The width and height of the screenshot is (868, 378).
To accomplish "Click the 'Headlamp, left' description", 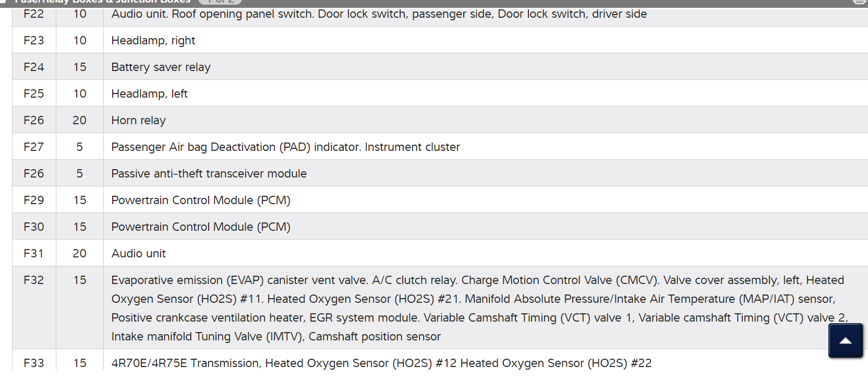I will click(149, 93).
